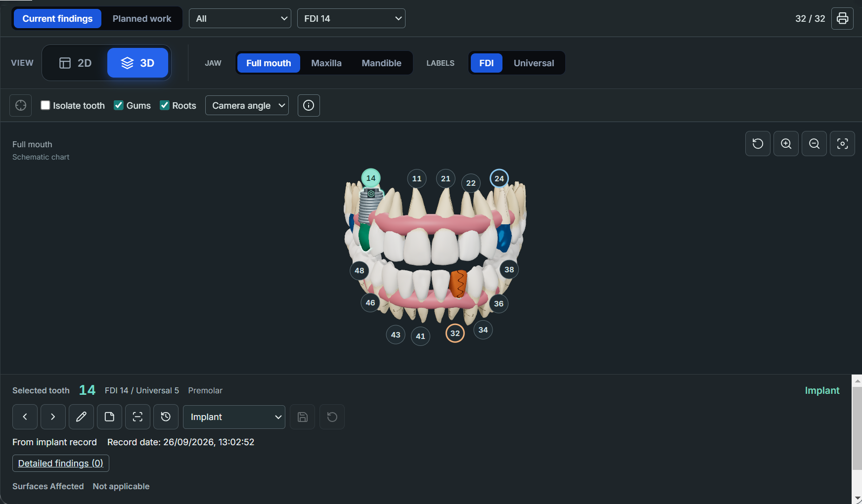Select tooth 43 marker on the model

coord(396,335)
